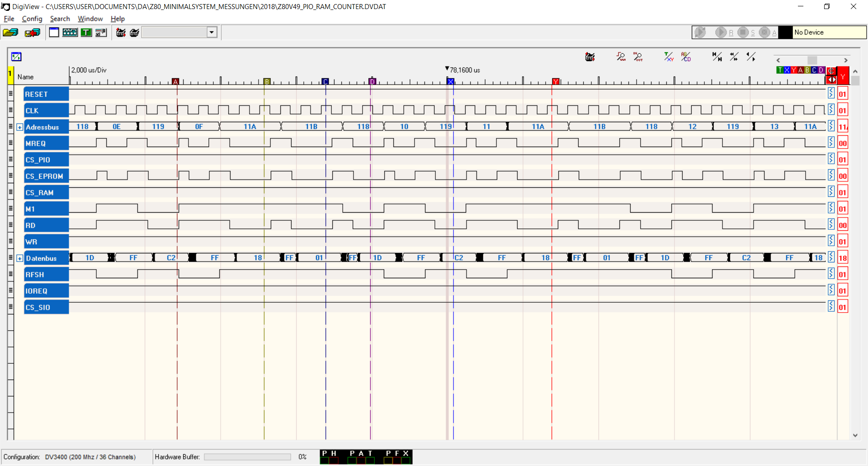Viewport: 868px width, 466px height.
Task: Open the Help menu
Action: (x=118, y=19)
